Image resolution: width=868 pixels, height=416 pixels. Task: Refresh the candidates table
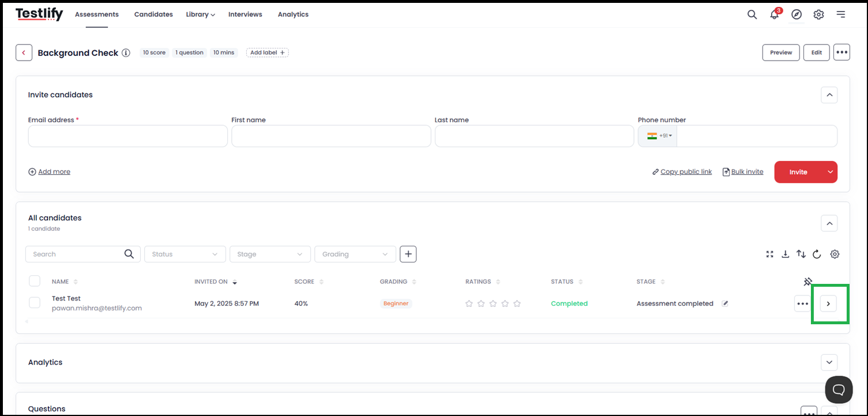tap(817, 254)
